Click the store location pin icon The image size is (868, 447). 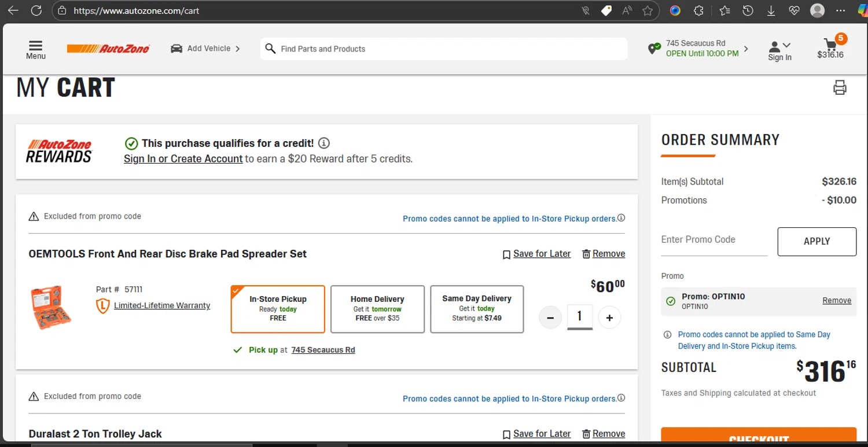[x=654, y=49]
